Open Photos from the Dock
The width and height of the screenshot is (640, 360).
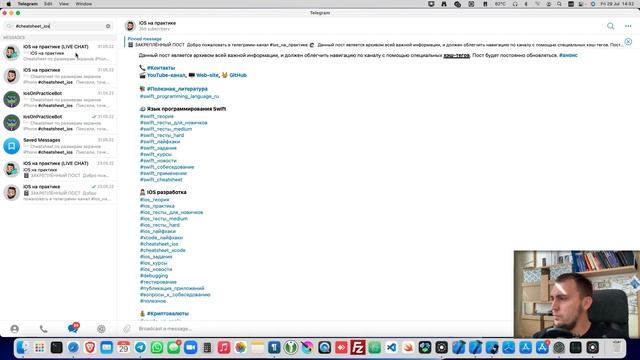tap(240, 347)
